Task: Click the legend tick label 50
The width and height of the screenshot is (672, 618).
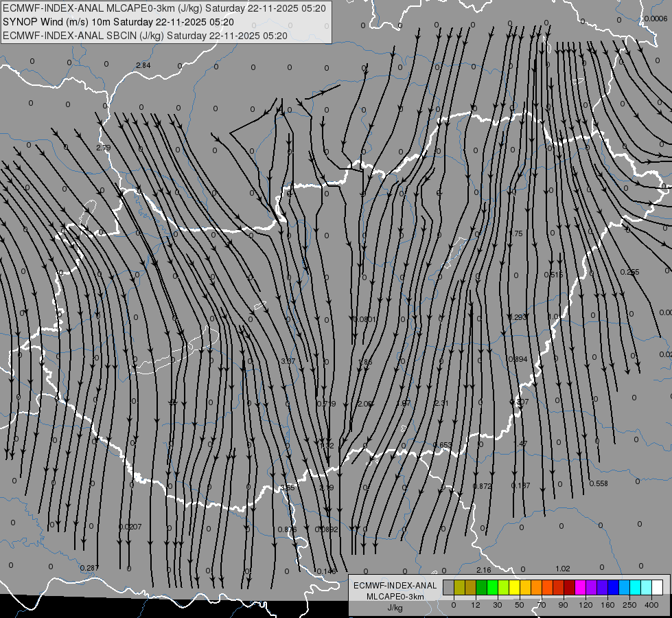Action: pyautogui.click(x=520, y=605)
